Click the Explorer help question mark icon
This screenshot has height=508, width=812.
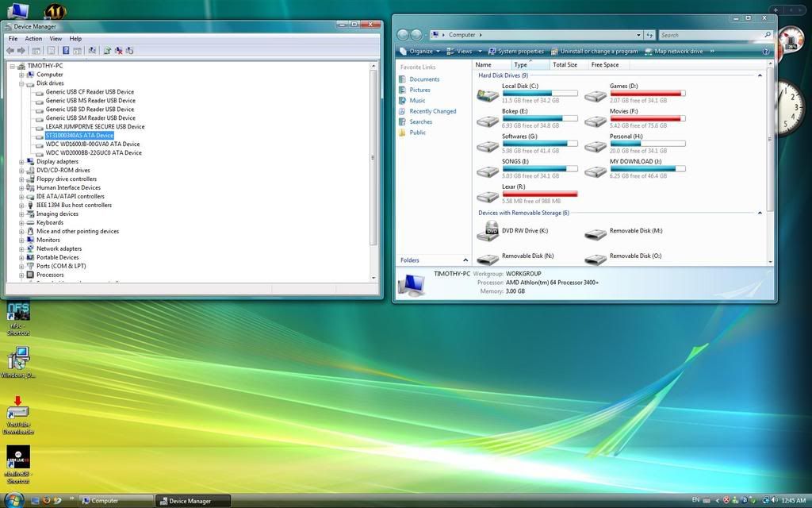pyautogui.click(x=765, y=51)
